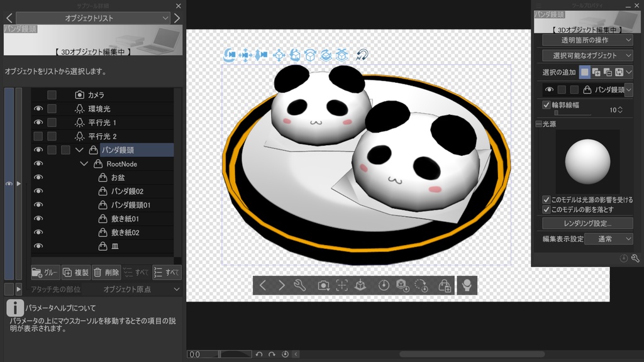The image size is (644, 362).
Task: Click the グル group button
Action: [x=45, y=273]
